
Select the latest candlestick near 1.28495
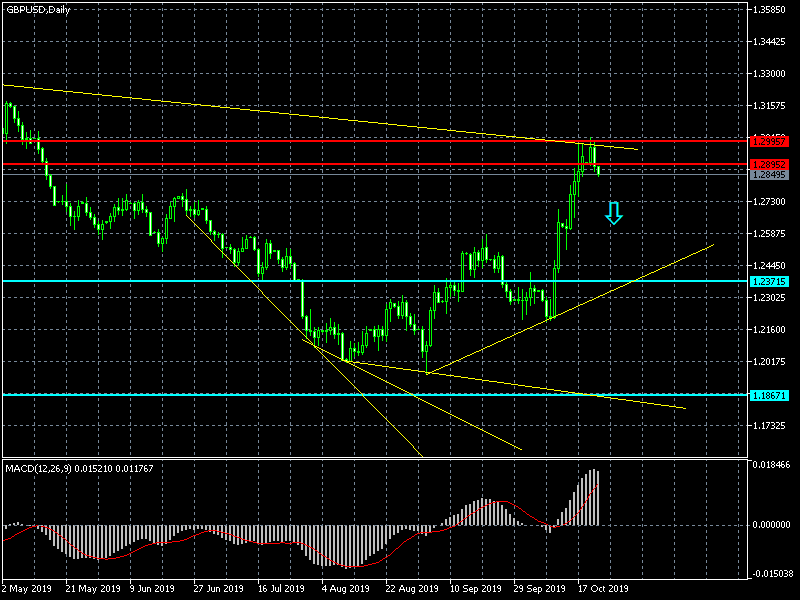[598, 171]
